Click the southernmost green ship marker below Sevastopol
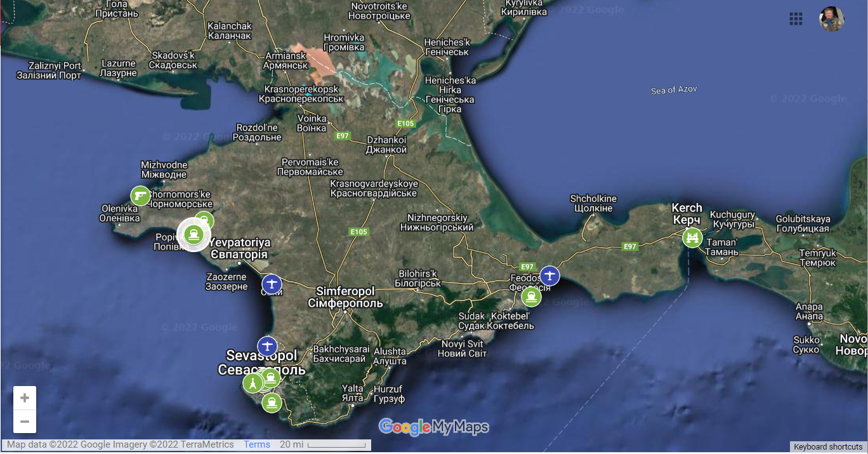The image size is (868, 454). [272, 403]
